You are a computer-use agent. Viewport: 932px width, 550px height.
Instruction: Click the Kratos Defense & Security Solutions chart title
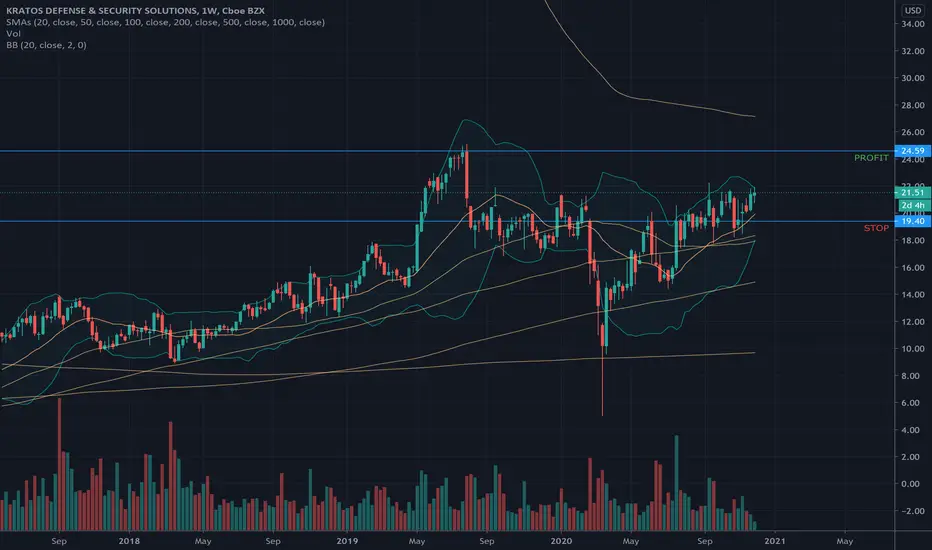coord(136,11)
